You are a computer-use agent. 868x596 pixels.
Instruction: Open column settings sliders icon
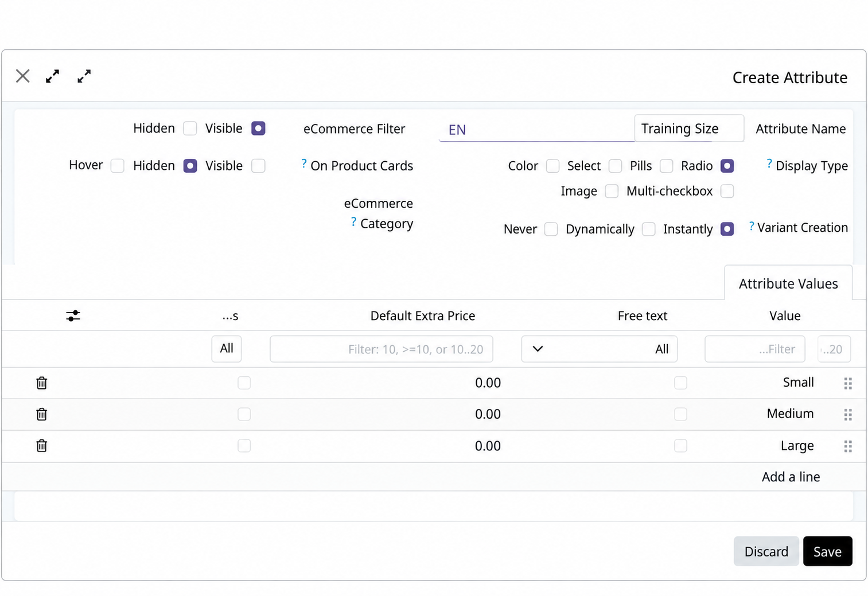click(73, 315)
